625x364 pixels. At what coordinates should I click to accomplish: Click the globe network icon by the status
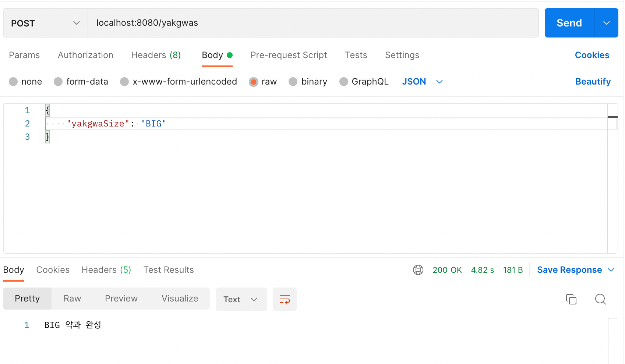pos(418,270)
